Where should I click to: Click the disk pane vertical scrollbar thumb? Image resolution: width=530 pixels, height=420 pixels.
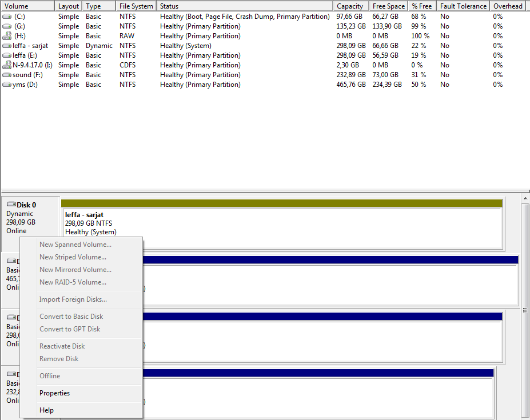pos(525,310)
